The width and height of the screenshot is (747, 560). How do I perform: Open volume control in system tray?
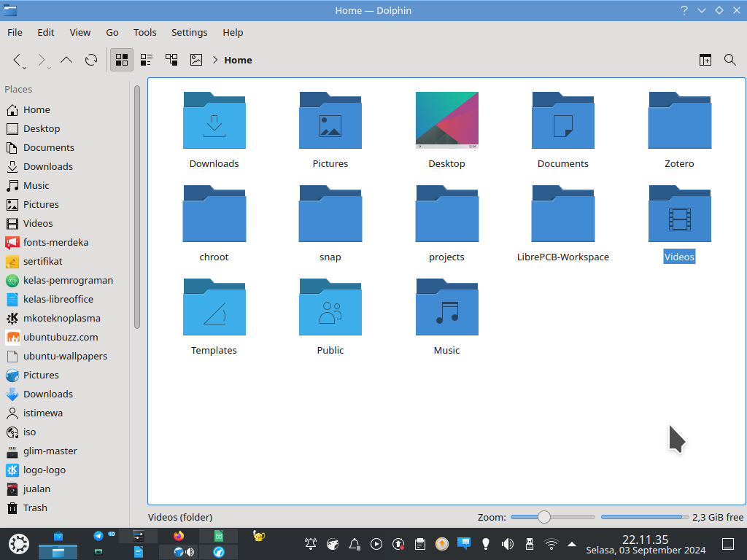click(508, 544)
